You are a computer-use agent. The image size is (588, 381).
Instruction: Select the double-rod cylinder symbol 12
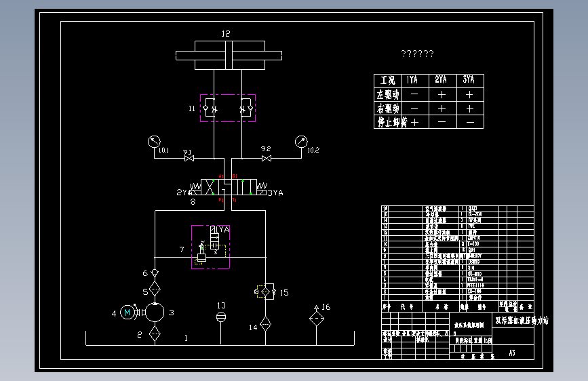[x=229, y=55]
